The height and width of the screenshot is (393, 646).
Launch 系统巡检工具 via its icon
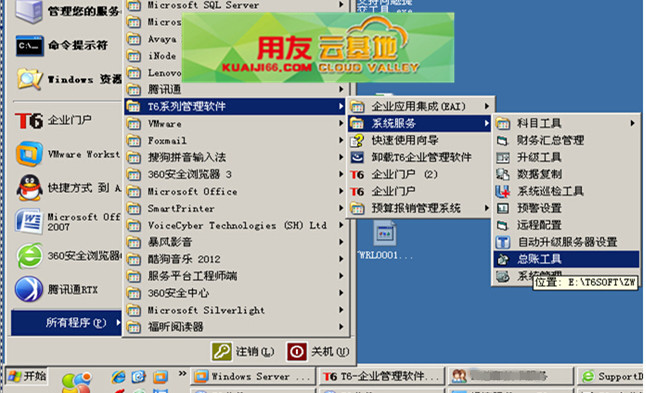(503, 191)
